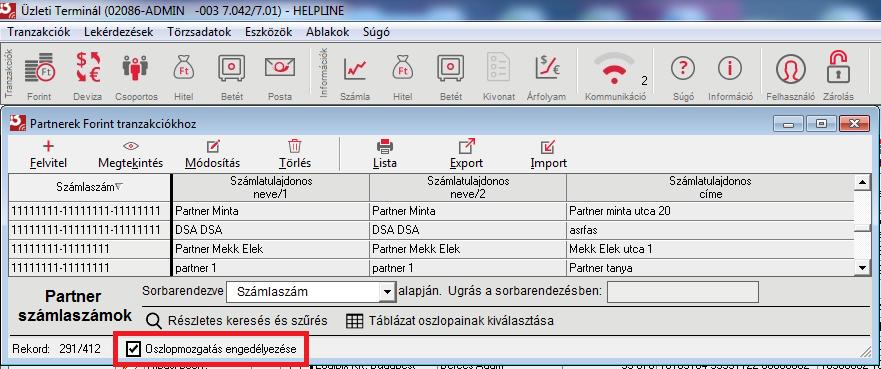
Task: Click the Rekord 291/412 status text
Action: 56,349
